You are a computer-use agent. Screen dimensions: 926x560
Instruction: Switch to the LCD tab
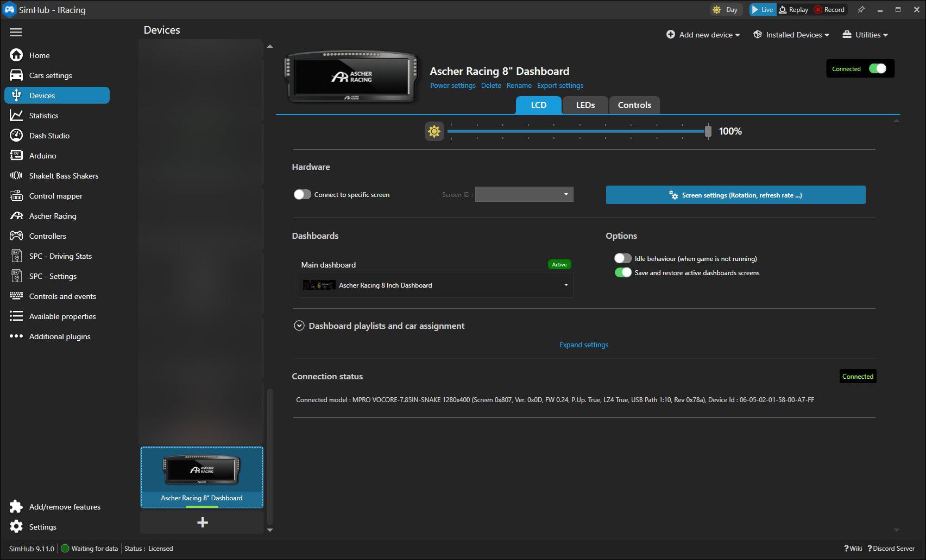pos(539,105)
